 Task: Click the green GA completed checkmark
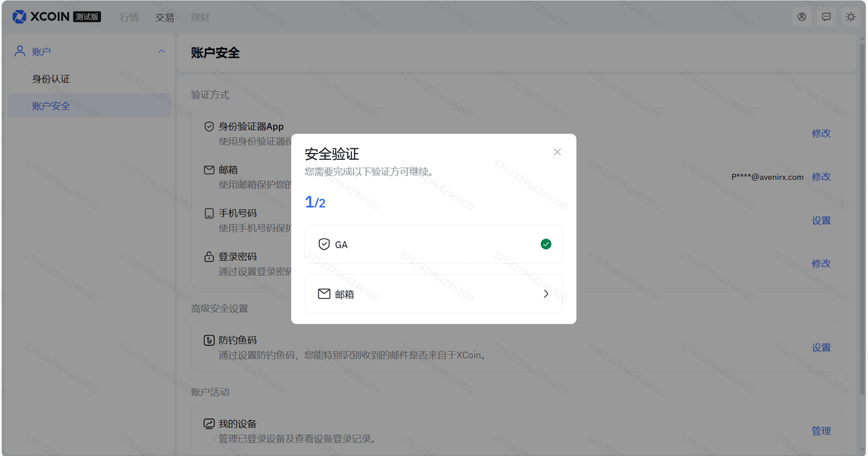[546, 244]
